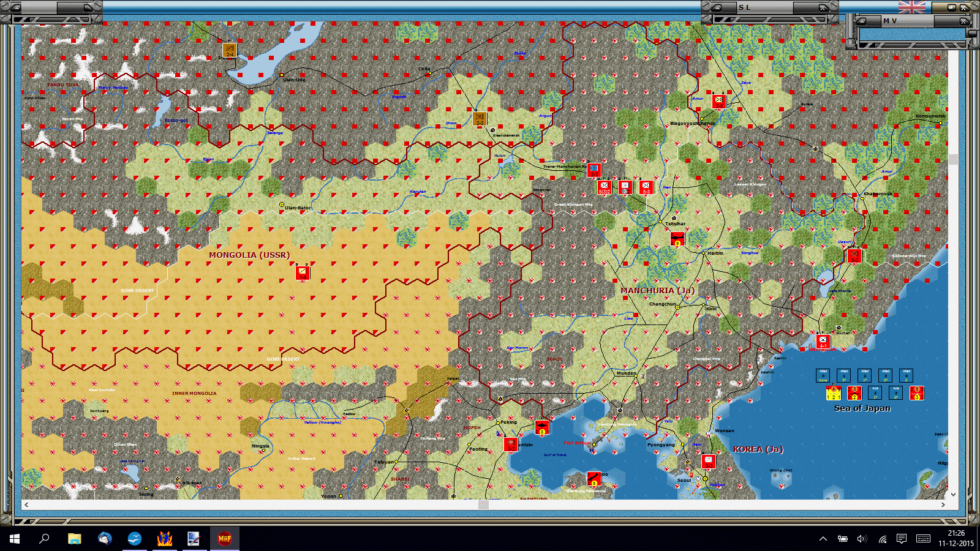Viewport: 980px width, 551px height.
Task: Click the map's horizontal scrollbar thumb
Action: [x=484, y=504]
